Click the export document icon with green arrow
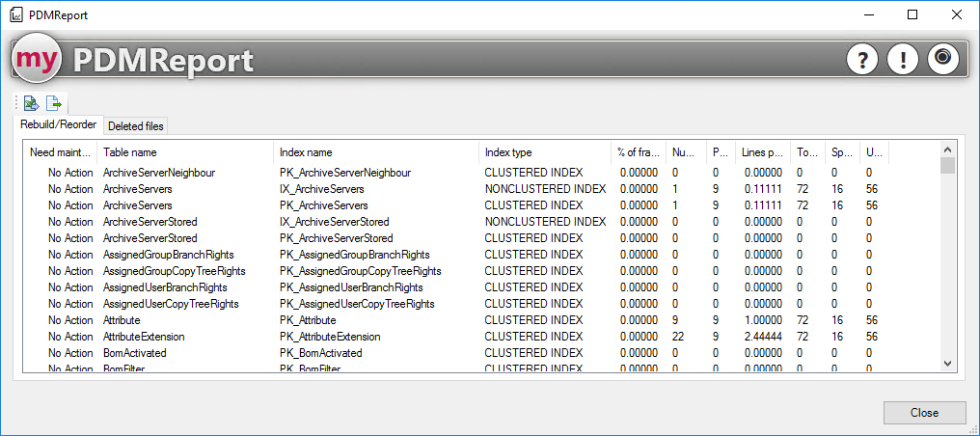Image resolution: width=980 pixels, height=436 pixels. tap(54, 103)
